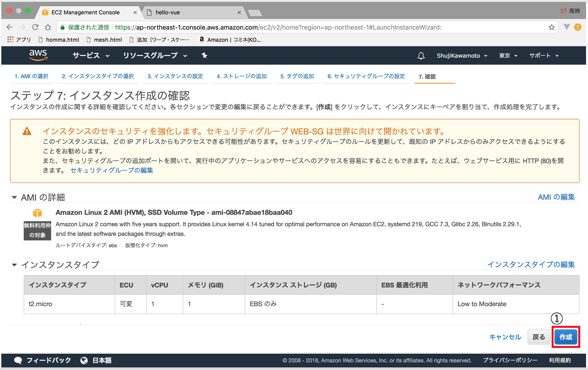Open the リソースグループ dropdown
Screen dimensions: 588x370
pos(155,55)
